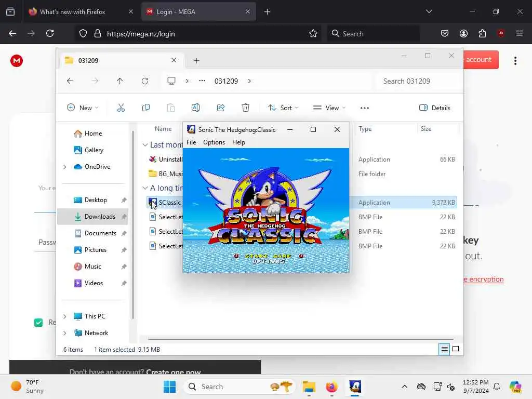Click the This PC monitor icon in address bar
This screenshot has height=399, width=532.
(171, 81)
